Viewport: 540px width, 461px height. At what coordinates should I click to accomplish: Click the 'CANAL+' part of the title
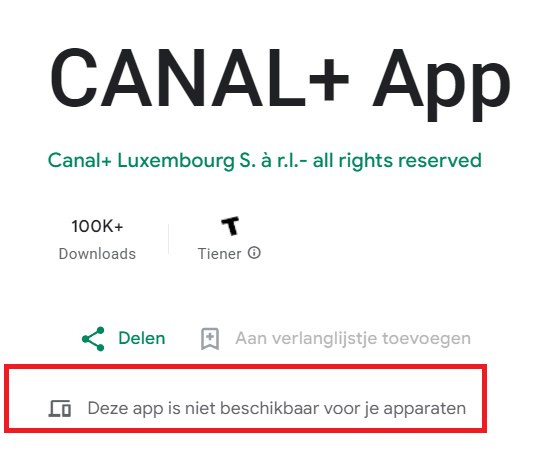point(199,78)
